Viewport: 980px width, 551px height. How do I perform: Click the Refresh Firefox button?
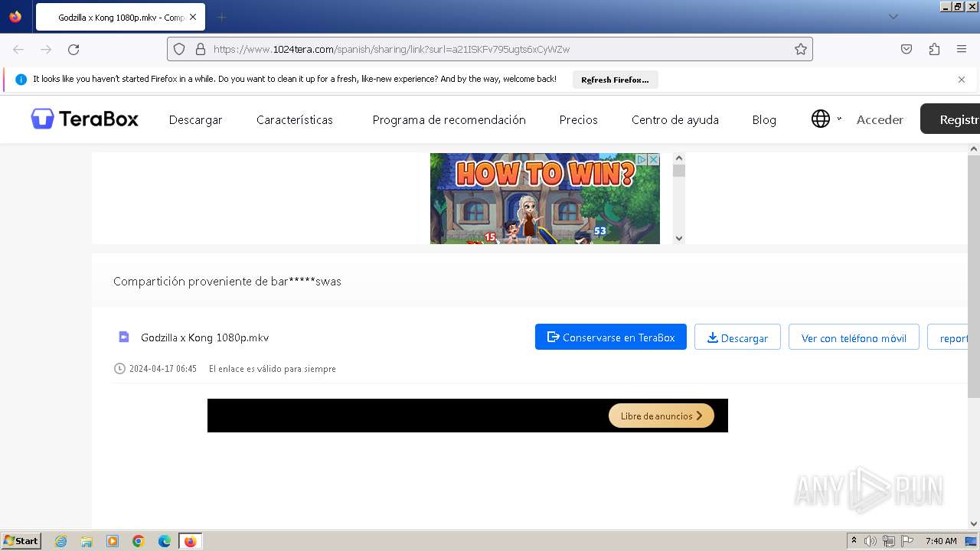tap(615, 80)
